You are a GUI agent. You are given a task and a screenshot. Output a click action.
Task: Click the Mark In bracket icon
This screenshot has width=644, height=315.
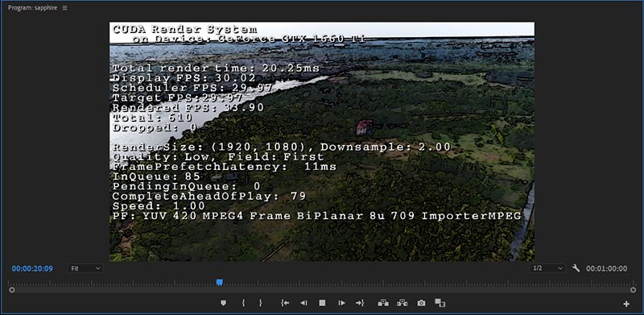pos(243,303)
